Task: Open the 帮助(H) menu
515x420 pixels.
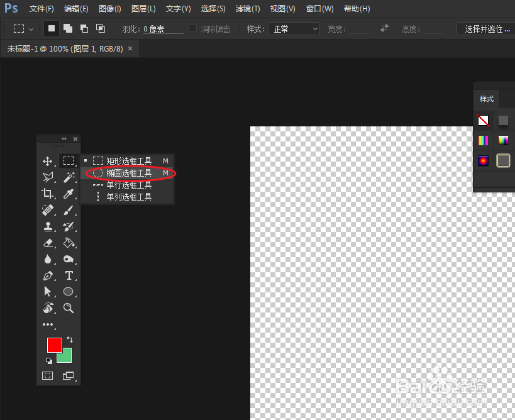Action: coord(357,9)
